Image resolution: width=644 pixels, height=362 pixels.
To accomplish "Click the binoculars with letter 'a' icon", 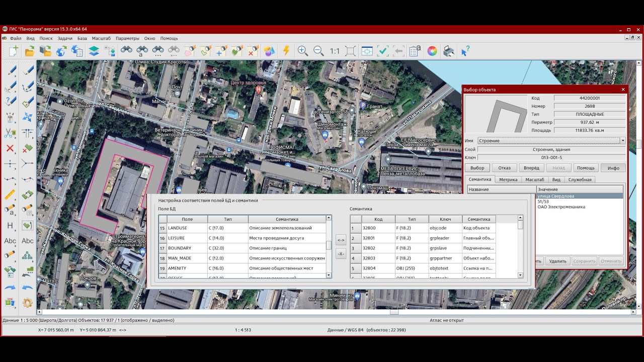I will pos(142,51).
